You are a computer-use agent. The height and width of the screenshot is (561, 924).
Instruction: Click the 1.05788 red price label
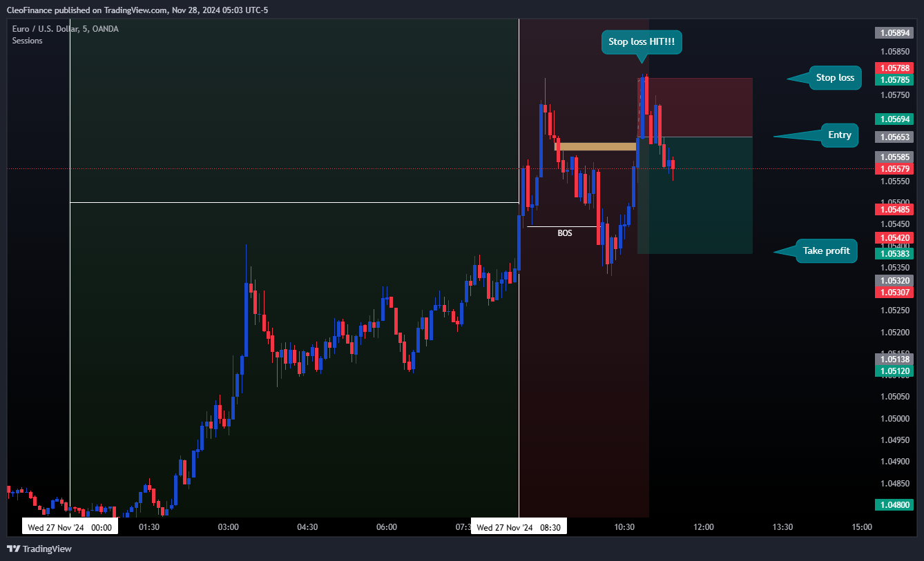[x=894, y=68]
